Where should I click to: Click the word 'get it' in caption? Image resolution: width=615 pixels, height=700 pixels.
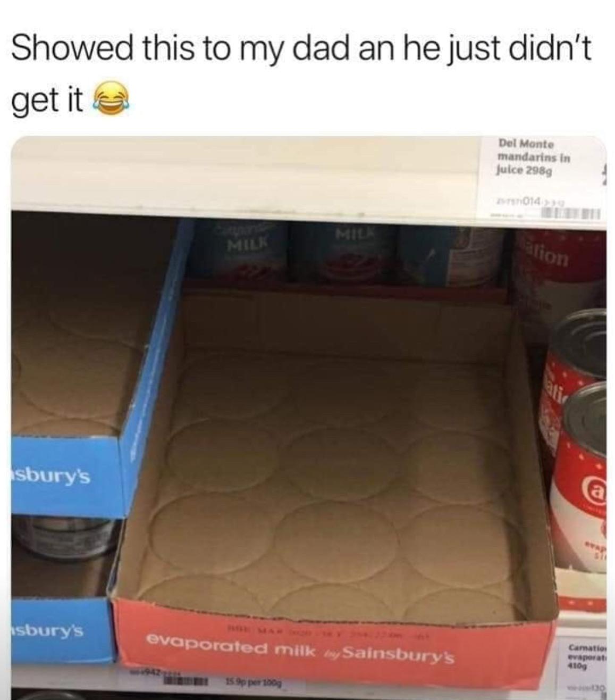coord(47,101)
